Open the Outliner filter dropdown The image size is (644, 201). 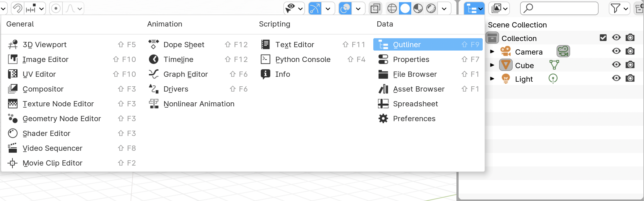pos(619,8)
